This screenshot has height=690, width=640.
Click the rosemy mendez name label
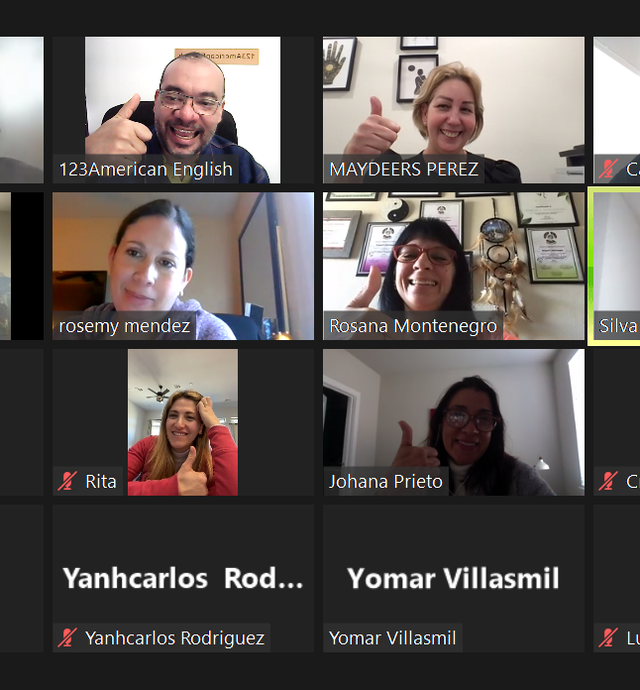click(x=125, y=326)
